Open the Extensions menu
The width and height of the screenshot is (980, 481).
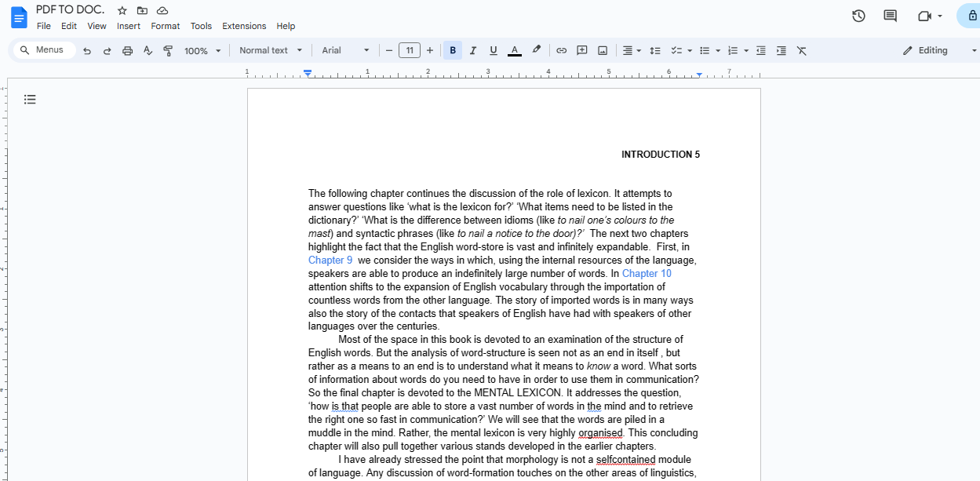[x=244, y=26]
